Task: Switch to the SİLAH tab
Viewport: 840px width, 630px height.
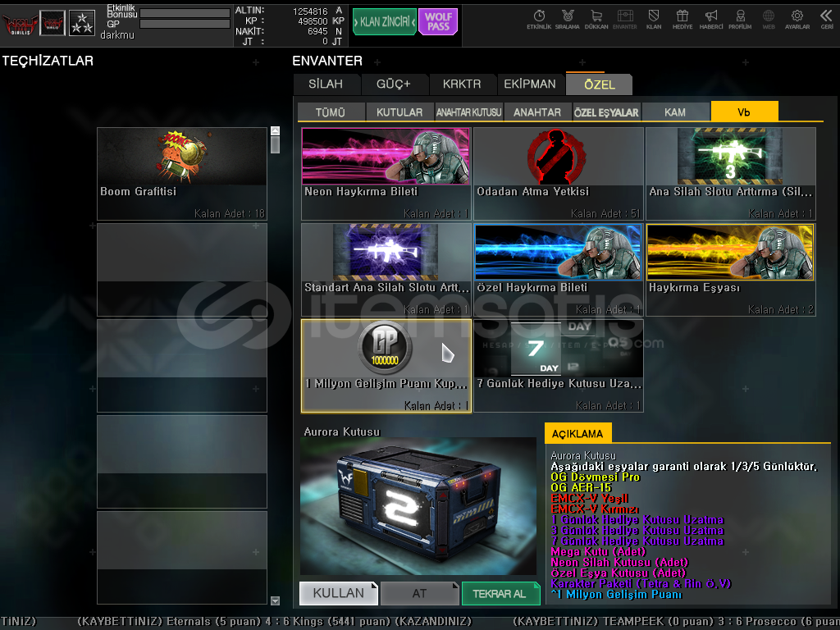Action: [326, 84]
